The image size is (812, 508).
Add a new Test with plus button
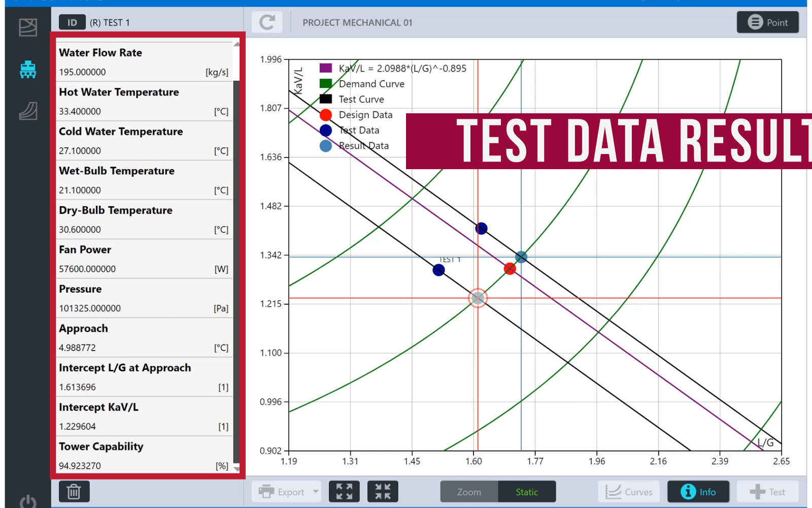(767, 492)
